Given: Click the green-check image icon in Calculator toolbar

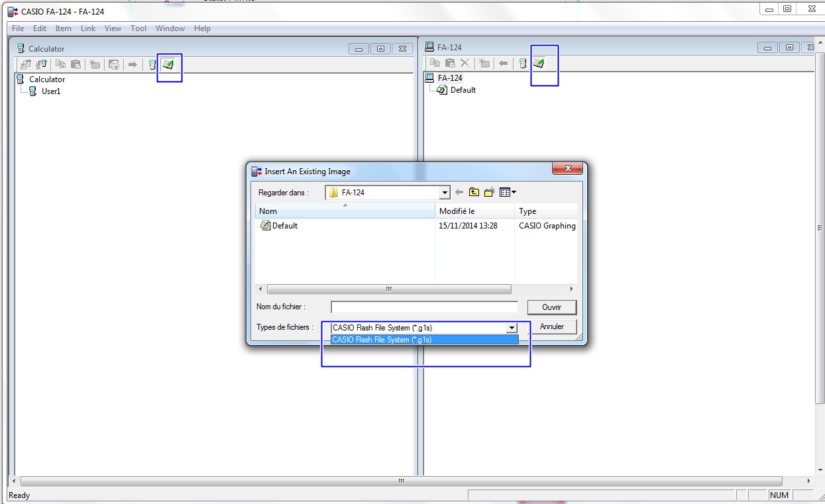Looking at the screenshot, I should pyautogui.click(x=168, y=64).
